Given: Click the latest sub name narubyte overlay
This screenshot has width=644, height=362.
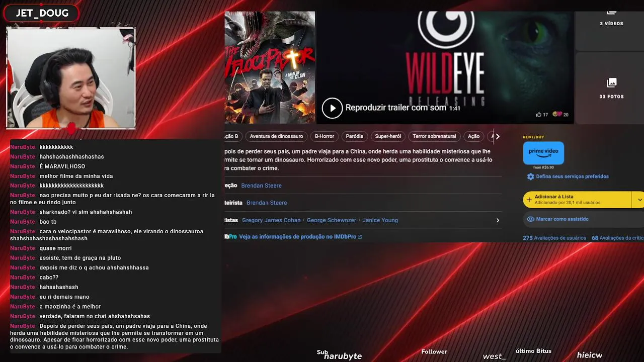Looking at the screenshot, I should 343,356.
